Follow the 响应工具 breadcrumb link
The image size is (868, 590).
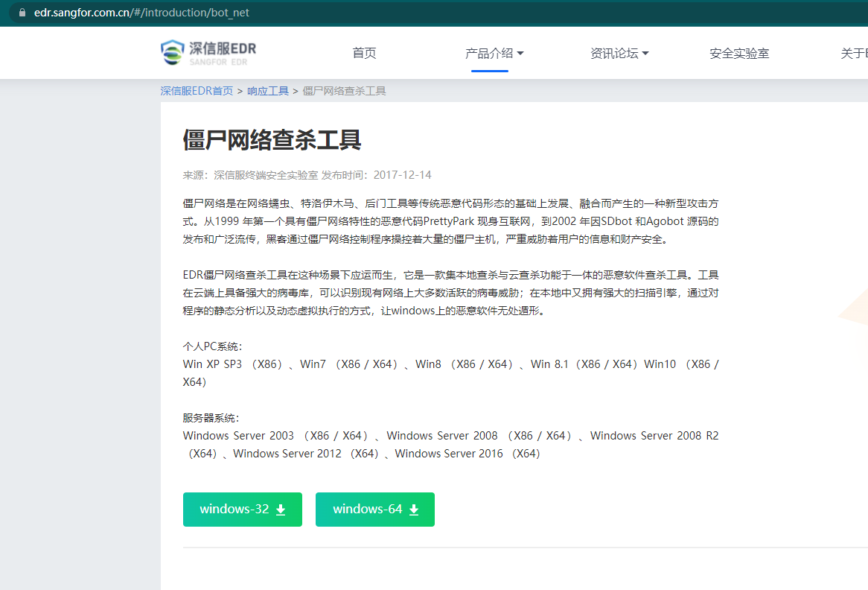tap(268, 91)
